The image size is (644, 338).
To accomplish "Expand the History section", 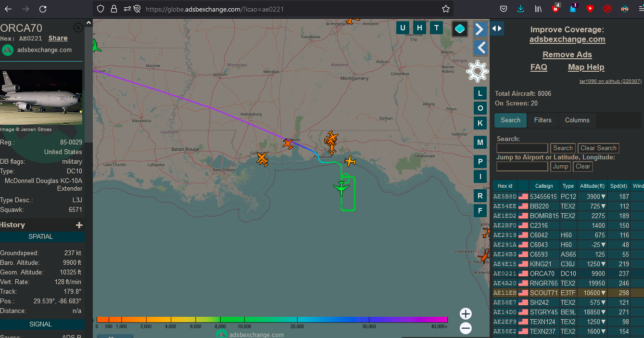I will tap(79, 225).
